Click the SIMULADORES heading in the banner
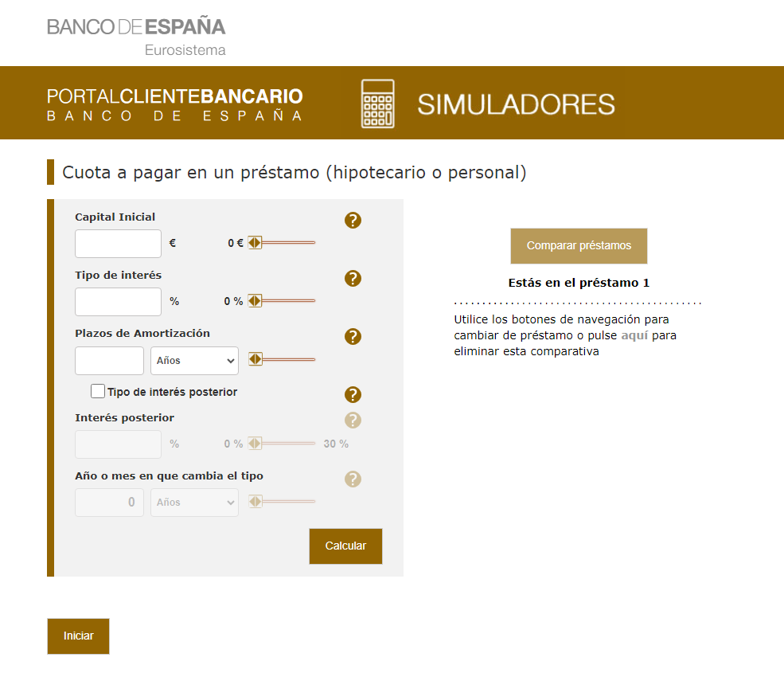Viewport: 784px width, 673px height. click(516, 104)
